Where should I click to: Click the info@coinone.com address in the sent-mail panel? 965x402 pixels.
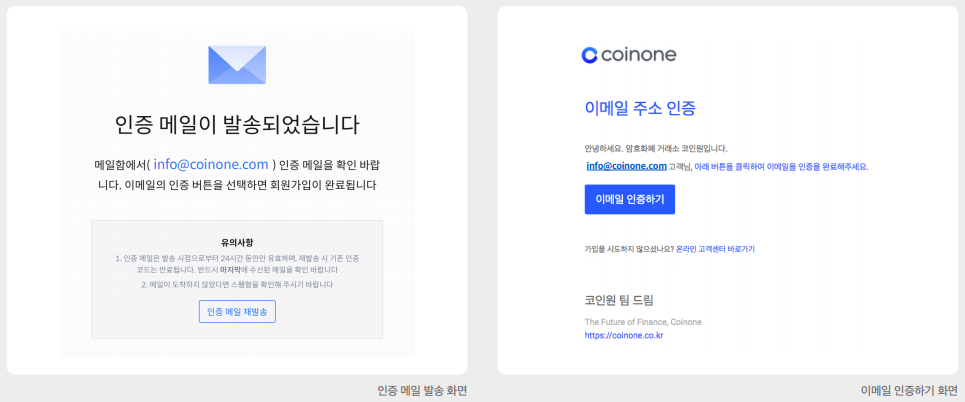pos(211,164)
